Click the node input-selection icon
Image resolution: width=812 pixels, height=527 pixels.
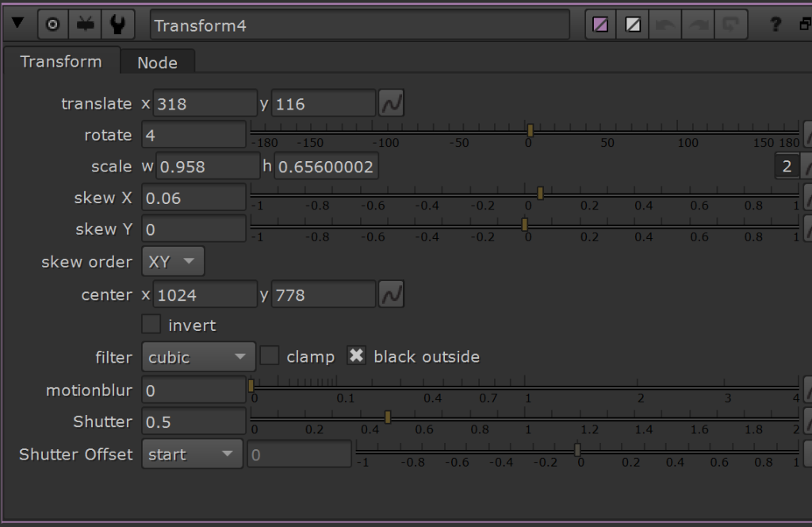(x=86, y=25)
